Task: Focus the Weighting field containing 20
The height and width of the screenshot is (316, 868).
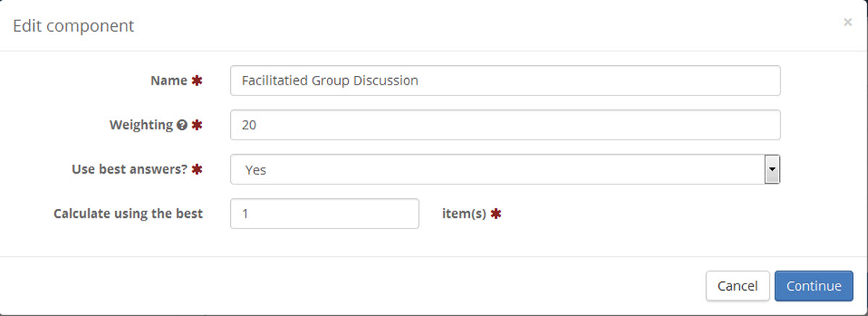Action: pos(505,125)
